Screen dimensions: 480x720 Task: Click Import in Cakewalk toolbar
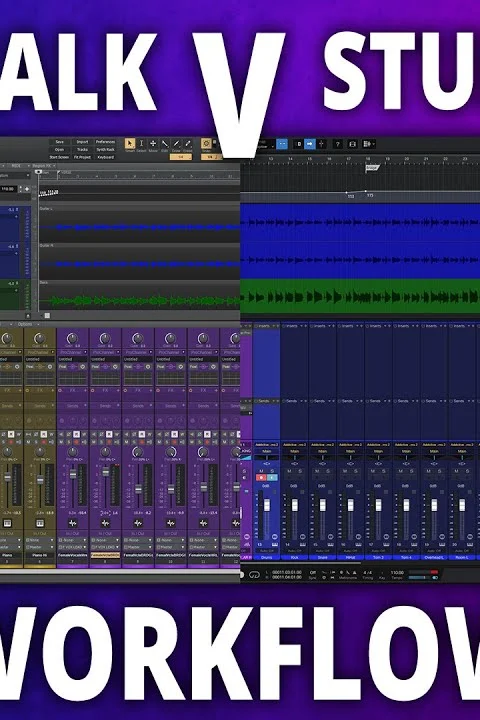coord(82,142)
